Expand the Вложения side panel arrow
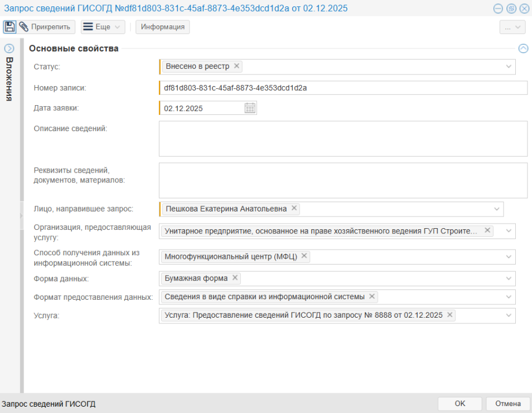 (x=9, y=49)
